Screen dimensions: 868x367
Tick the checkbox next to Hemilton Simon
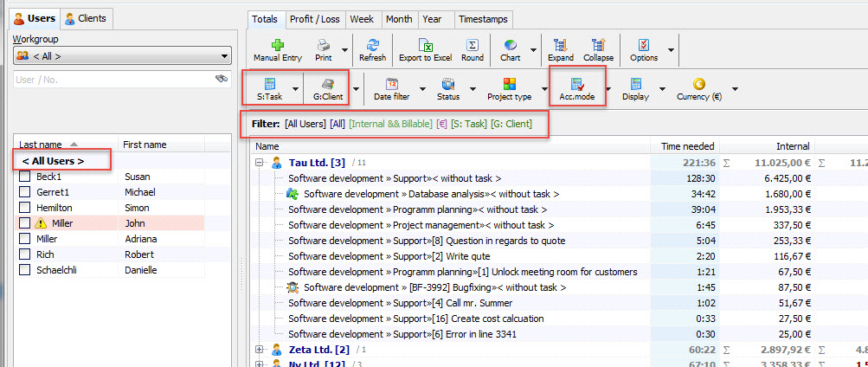pos(25,208)
